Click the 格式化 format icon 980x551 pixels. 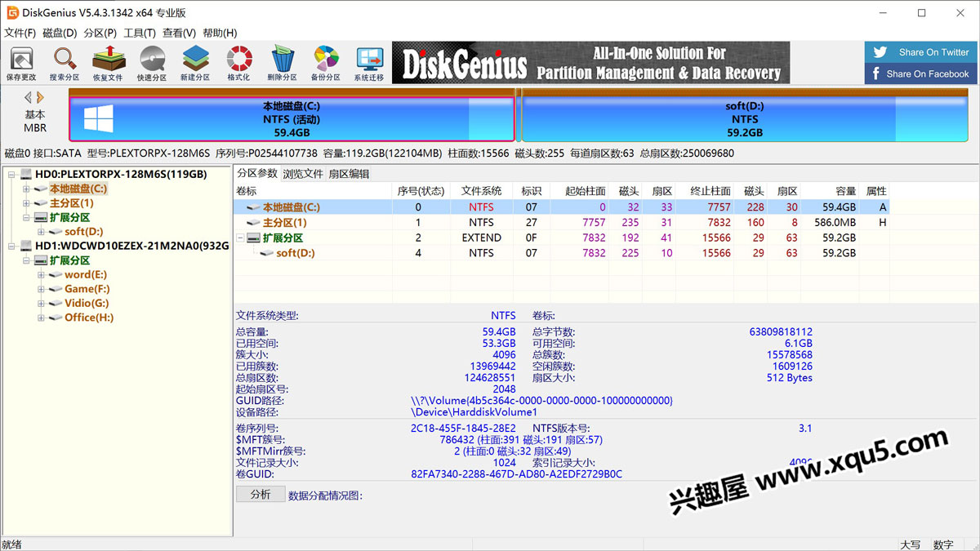(x=238, y=64)
